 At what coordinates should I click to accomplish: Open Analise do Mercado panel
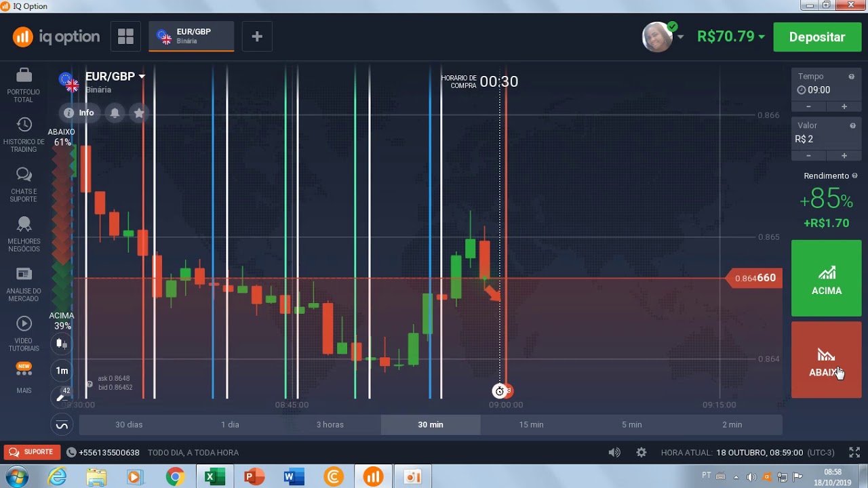pyautogui.click(x=24, y=284)
